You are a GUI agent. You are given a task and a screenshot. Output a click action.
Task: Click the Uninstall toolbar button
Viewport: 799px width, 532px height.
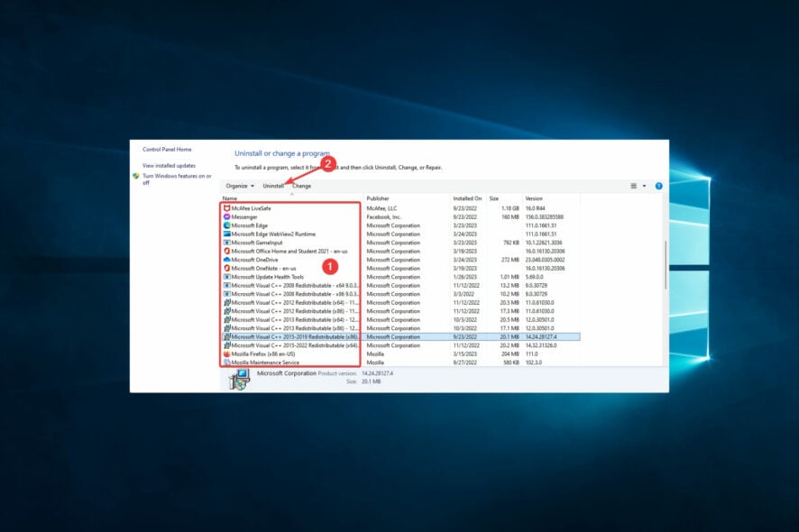tap(273, 186)
